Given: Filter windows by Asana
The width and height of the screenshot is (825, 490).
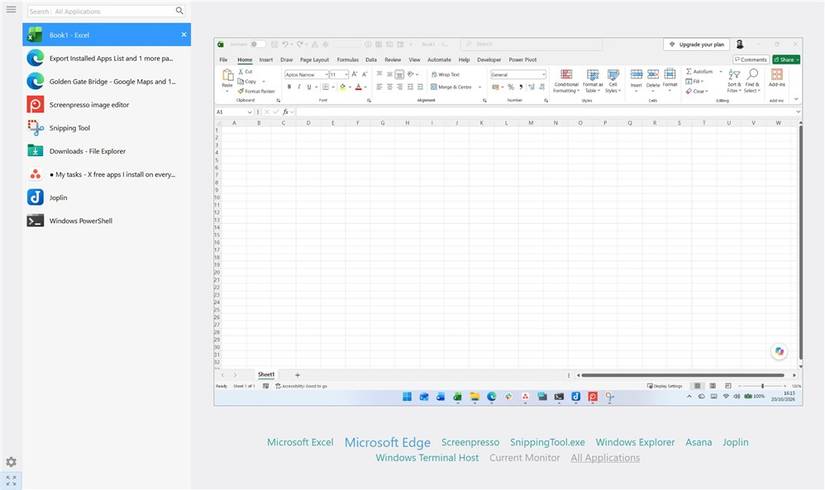Looking at the screenshot, I should coord(699,442).
